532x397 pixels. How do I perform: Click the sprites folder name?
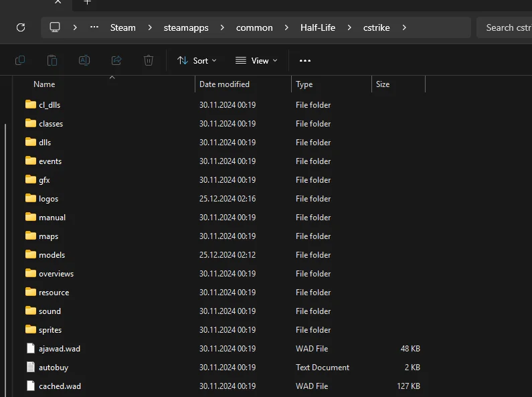(50, 330)
